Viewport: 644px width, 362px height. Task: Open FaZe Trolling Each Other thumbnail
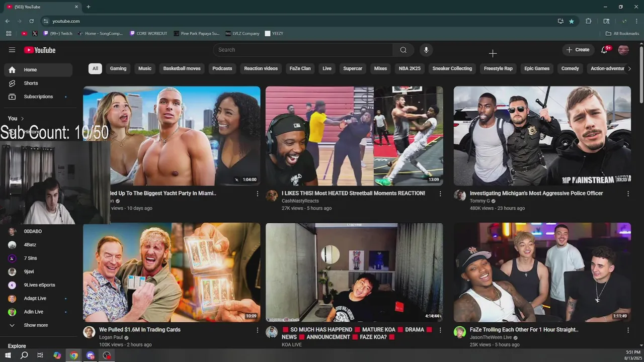tap(542, 273)
